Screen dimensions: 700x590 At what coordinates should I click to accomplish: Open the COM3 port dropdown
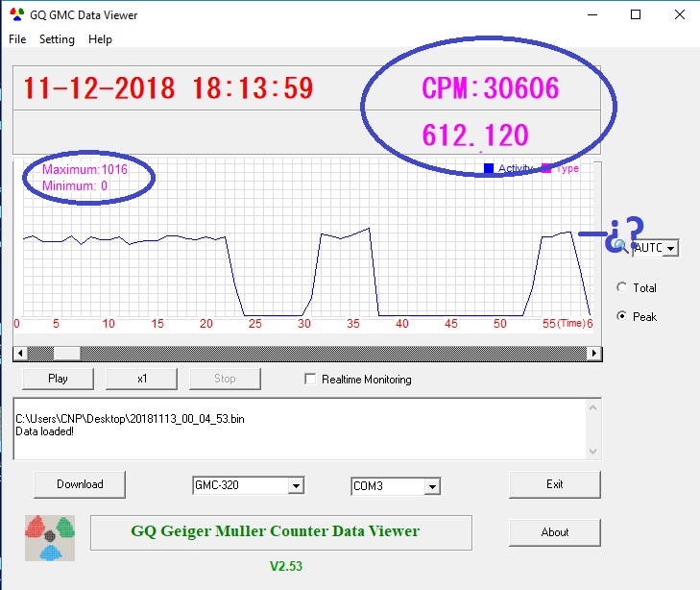point(432,486)
